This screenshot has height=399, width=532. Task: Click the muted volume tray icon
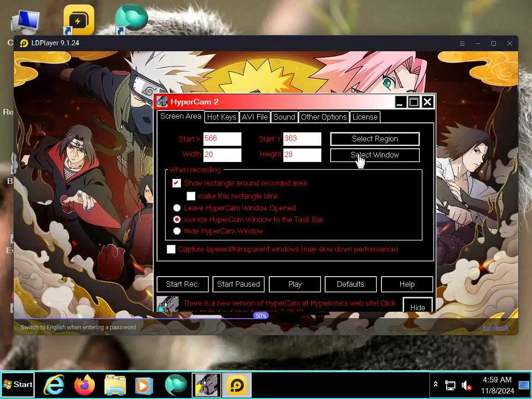click(466, 386)
